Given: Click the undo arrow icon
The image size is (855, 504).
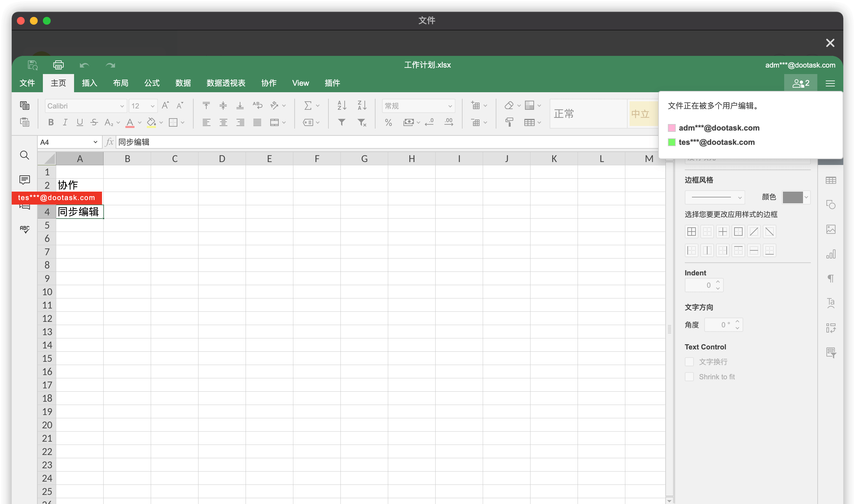Looking at the screenshot, I should tap(84, 65).
